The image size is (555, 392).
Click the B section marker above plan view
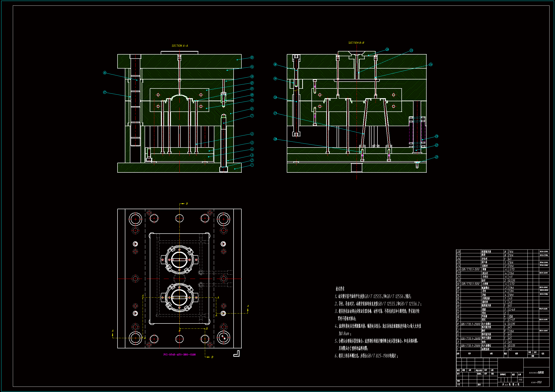(187, 204)
